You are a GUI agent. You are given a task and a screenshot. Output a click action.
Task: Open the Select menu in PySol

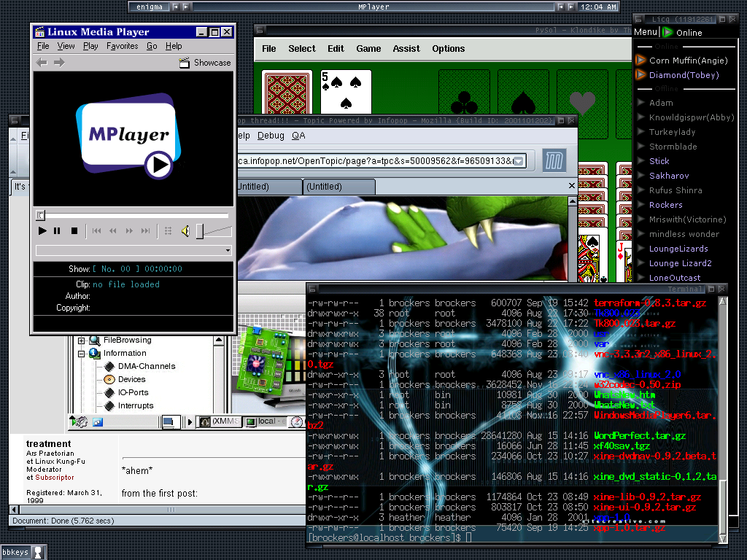tap(301, 49)
